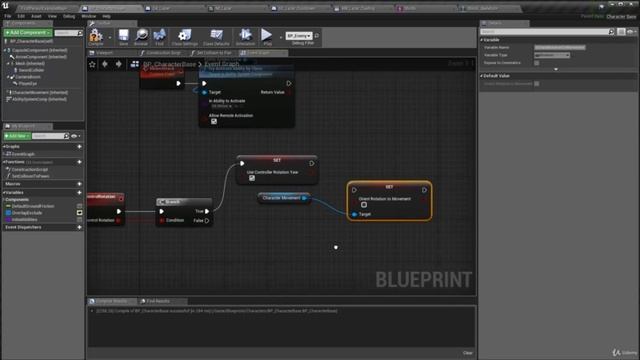Collapse the Variable section in Details

482,40
